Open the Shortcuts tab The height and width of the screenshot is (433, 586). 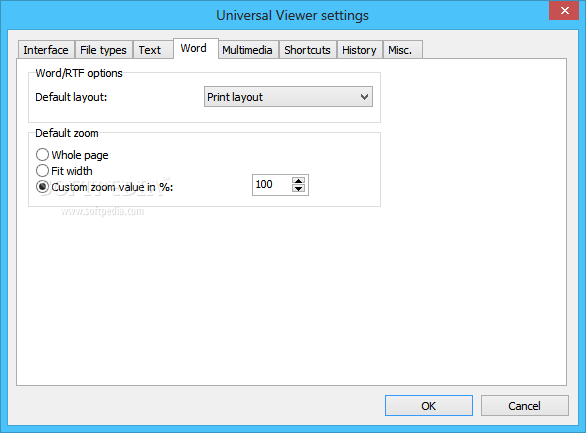307,50
